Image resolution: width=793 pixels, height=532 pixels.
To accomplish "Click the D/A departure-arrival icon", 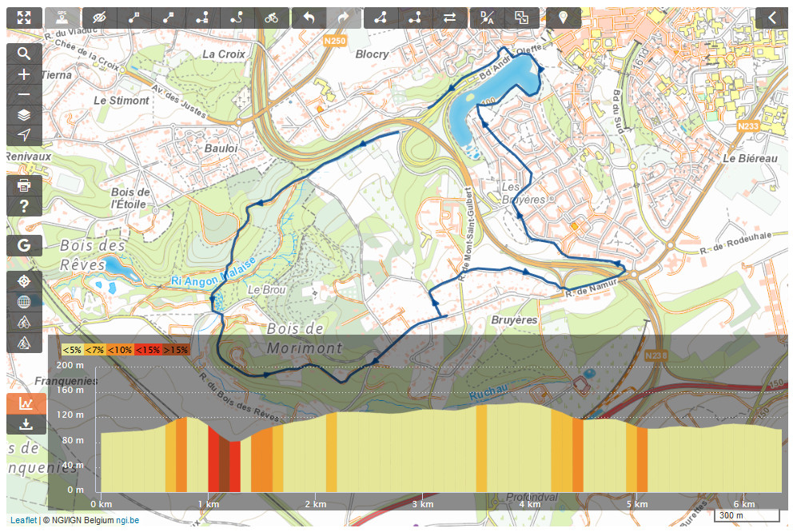I will [487, 18].
